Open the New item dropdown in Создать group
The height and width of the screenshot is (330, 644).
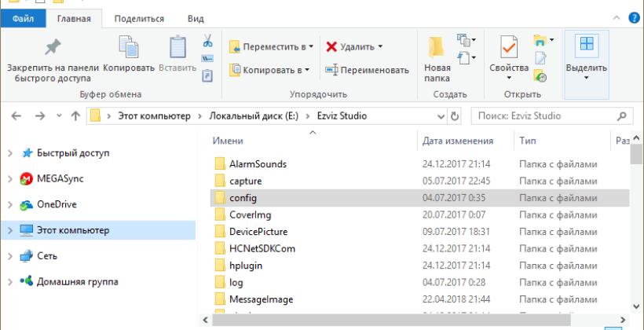click(467, 40)
